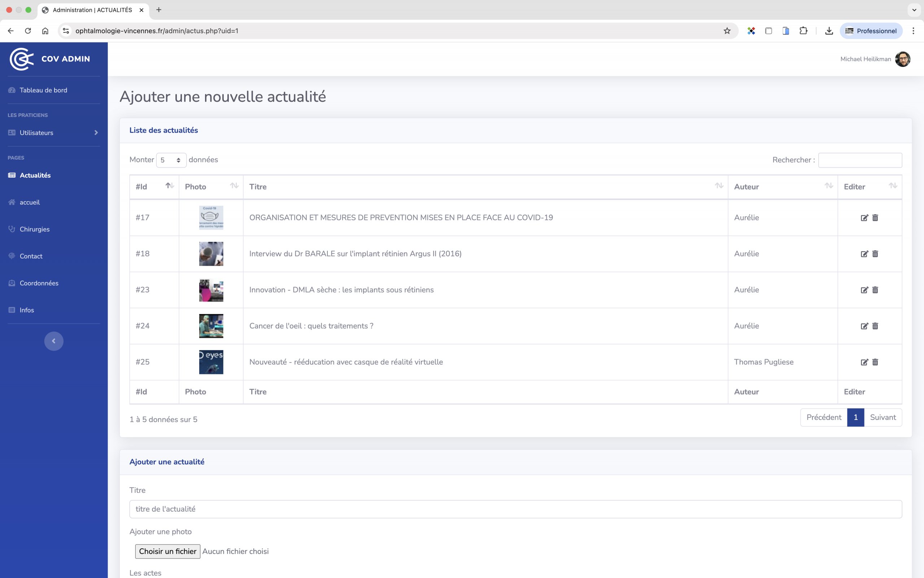Screen dimensions: 924x578
Task: Click Michael Heilikman profile avatar
Action: 903,59
